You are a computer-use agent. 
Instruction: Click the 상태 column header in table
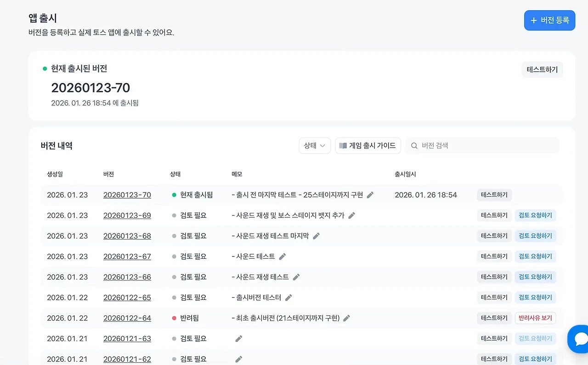point(175,175)
